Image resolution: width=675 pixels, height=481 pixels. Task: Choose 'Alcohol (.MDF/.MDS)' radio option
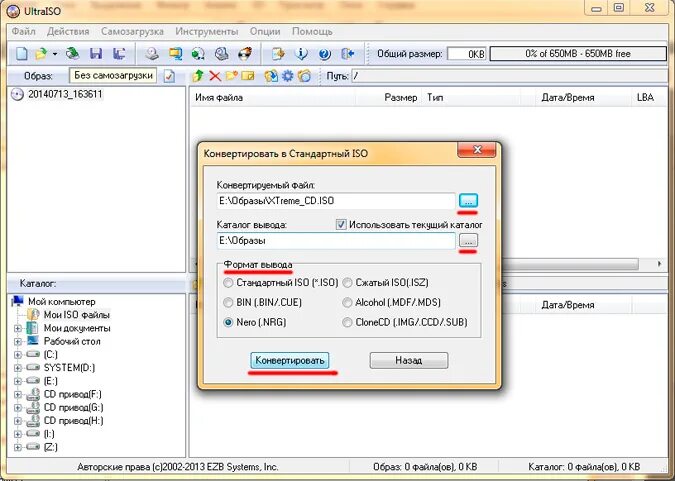(x=347, y=303)
